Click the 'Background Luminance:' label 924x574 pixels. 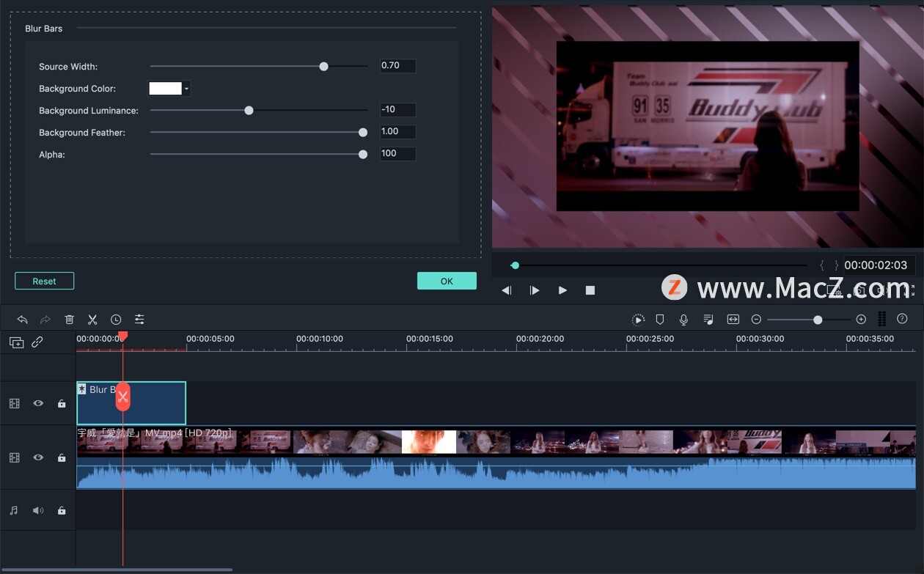pyautogui.click(x=89, y=111)
